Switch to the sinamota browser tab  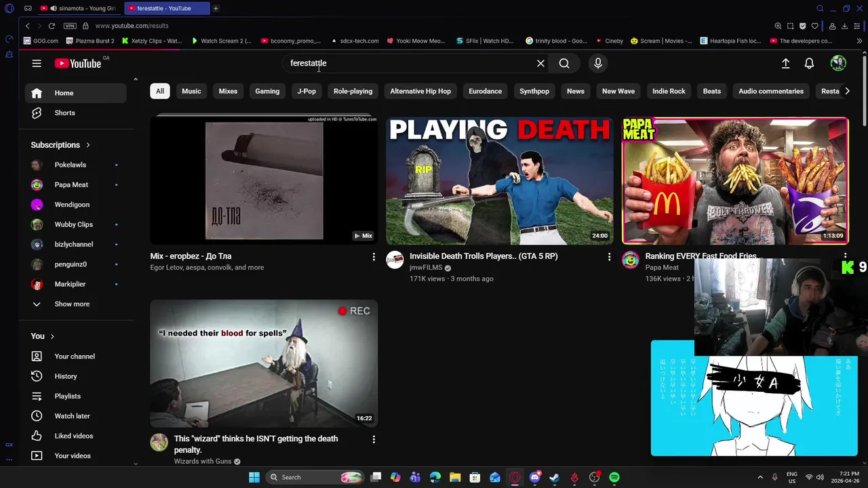(79, 8)
